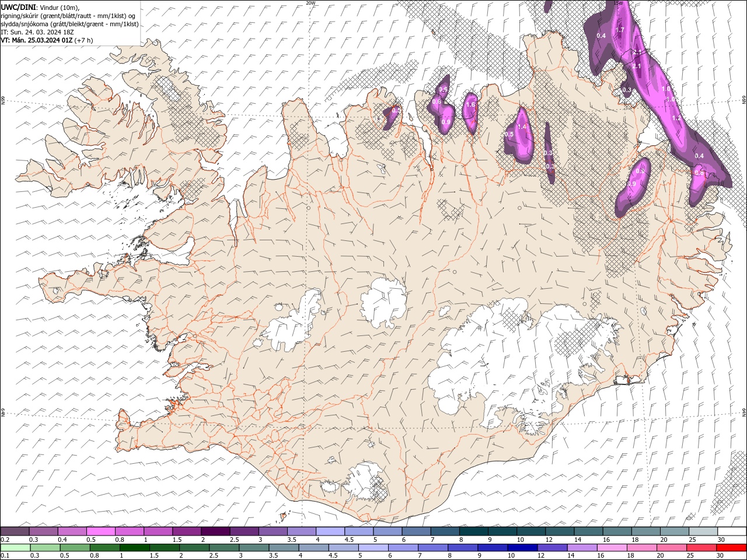
Task: Click the 4.5 label in the top legend row
Action: coord(348,540)
